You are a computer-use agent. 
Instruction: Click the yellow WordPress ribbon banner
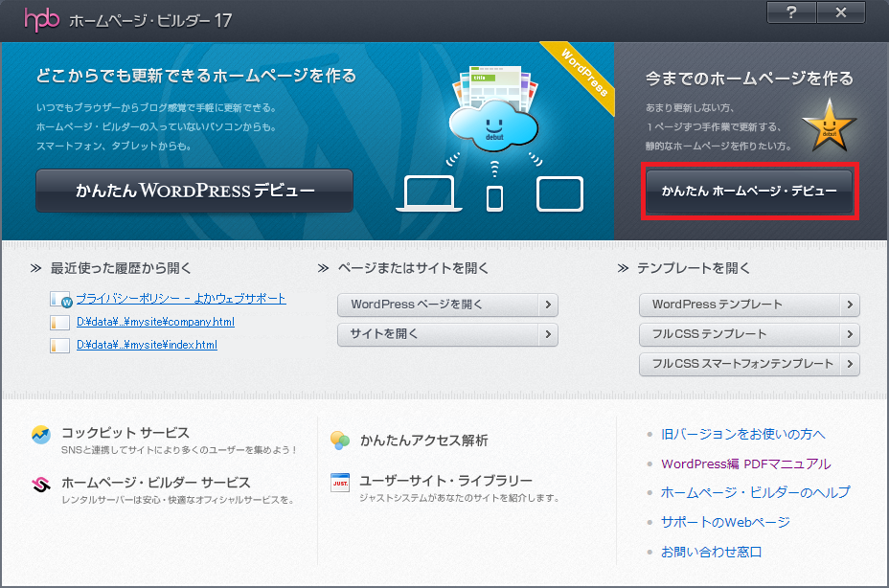pos(580,75)
